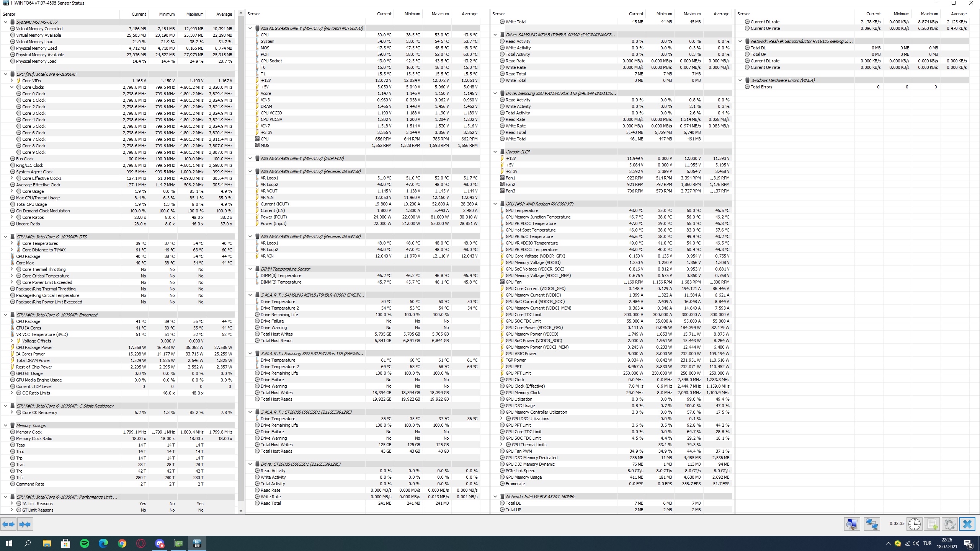The image size is (980, 551).
Task: Click the thermometer icon of GPU Temperature row
Action: click(x=502, y=210)
